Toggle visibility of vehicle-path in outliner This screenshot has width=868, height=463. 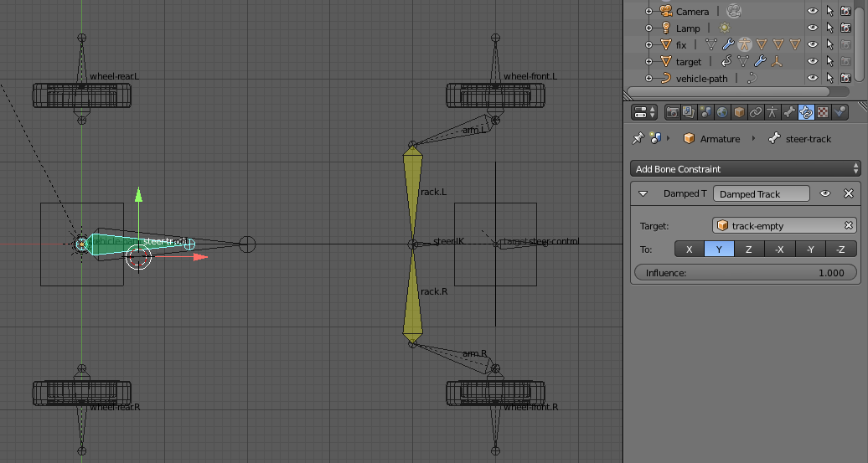812,78
